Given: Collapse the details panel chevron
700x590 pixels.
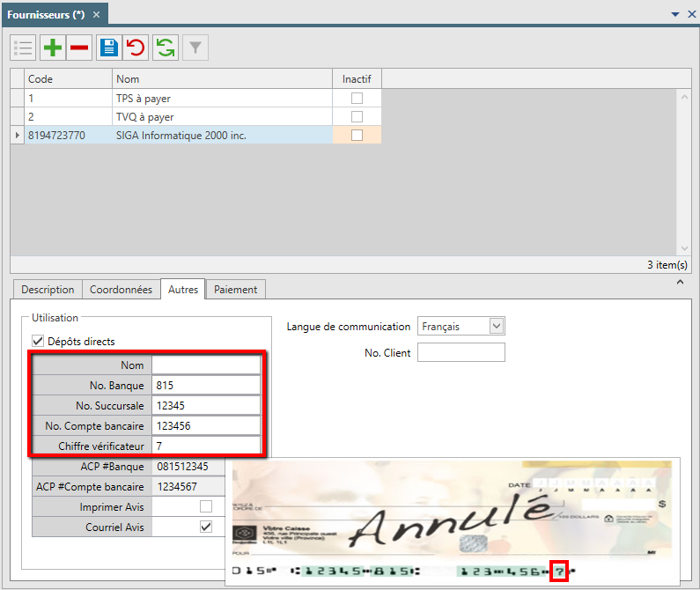Looking at the screenshot, I should point(680,282).
